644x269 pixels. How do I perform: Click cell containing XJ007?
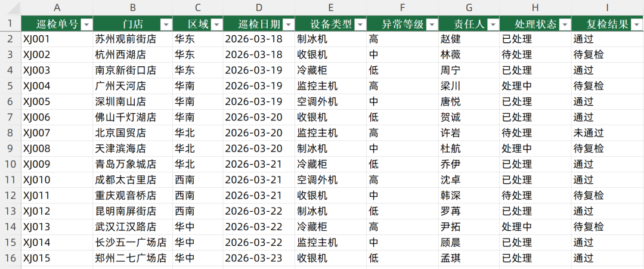coord(57,132)
